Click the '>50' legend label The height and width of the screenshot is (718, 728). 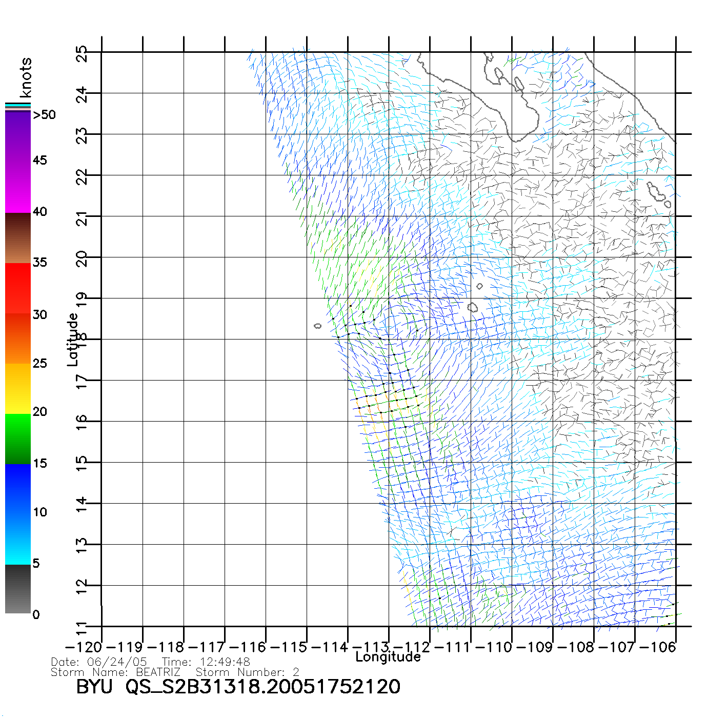pyautogui.click(x=44, y=115)
